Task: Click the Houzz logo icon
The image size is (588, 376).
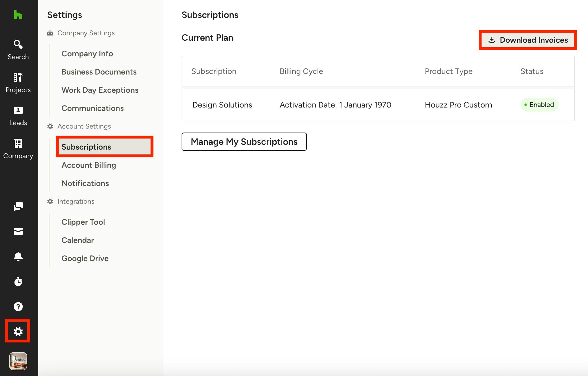Action: 18,15
